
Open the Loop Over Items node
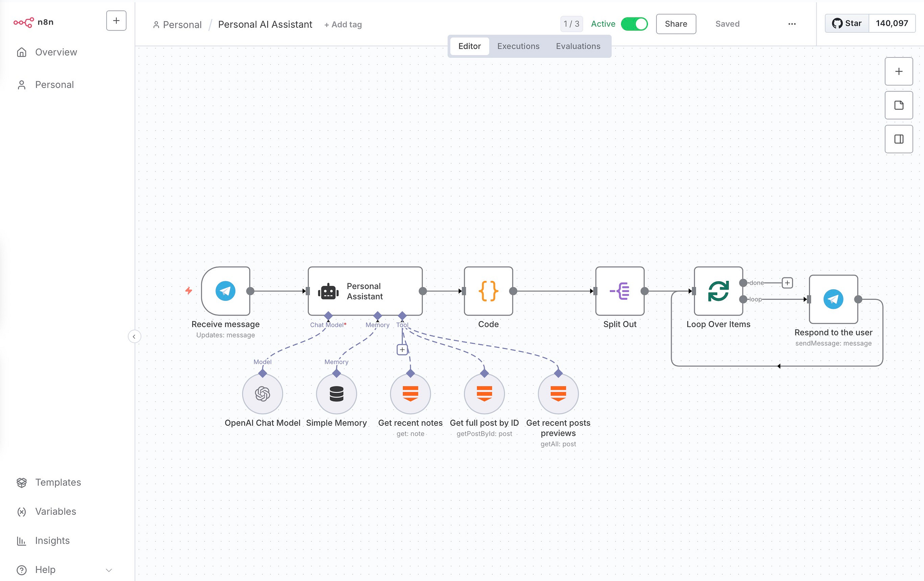pos(718,291)
